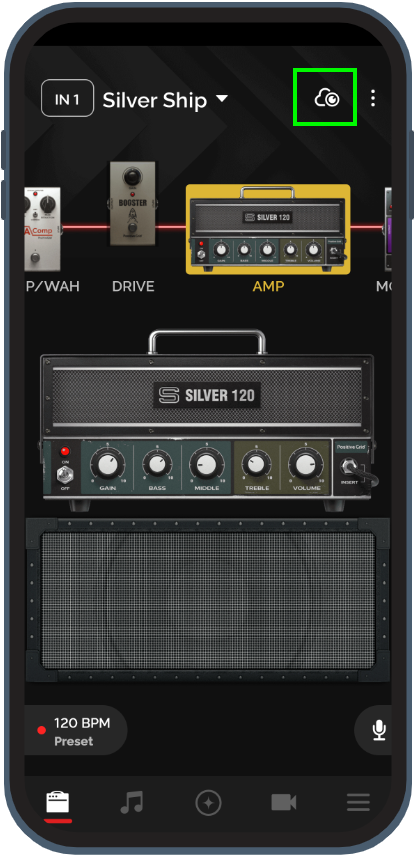Tap the IN 1 input button
415x856 pixels.
(x=67, y=99)
